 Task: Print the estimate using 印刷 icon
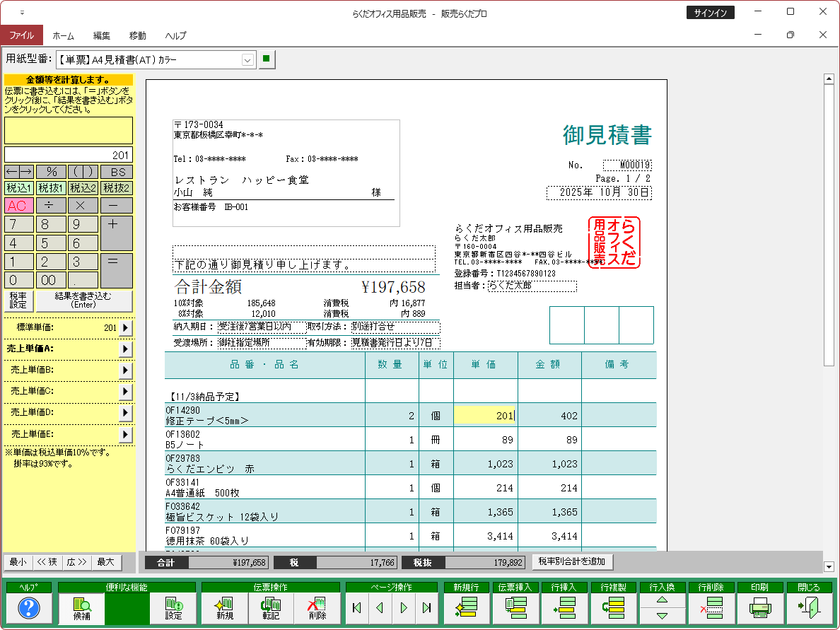(759, 608)
